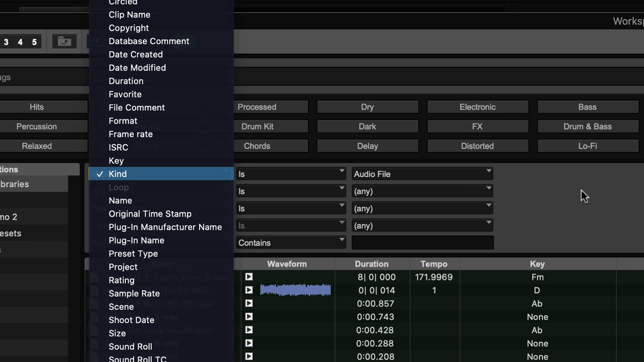Toggle the Chords tag button
Viewport: 644px width, 362px height.
click(x=271, y=146)
